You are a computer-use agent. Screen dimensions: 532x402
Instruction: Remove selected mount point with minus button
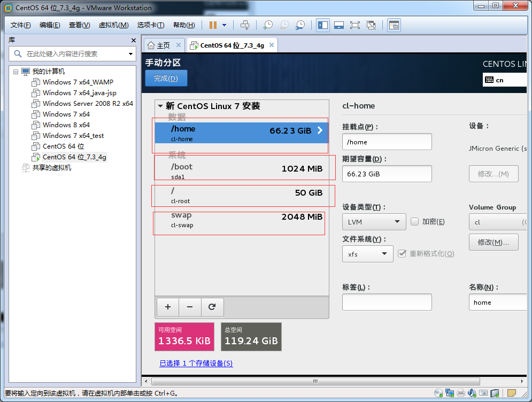(x=190, y=307)
